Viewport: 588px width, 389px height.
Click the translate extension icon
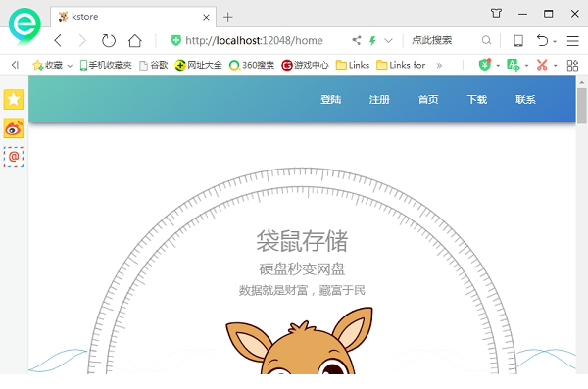pyautogui.click(x=513, y=65)
